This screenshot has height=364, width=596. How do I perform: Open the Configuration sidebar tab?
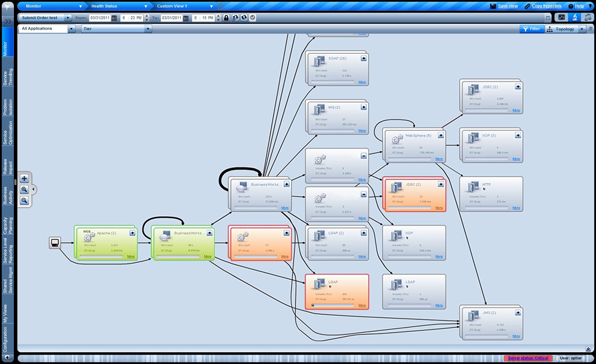click(x=8, y=339)
